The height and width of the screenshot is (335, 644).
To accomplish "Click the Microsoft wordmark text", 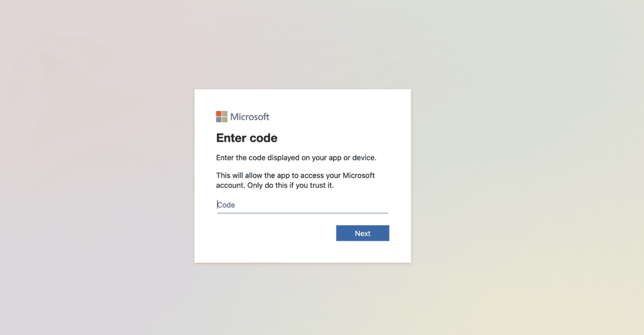I will point(250,117).
